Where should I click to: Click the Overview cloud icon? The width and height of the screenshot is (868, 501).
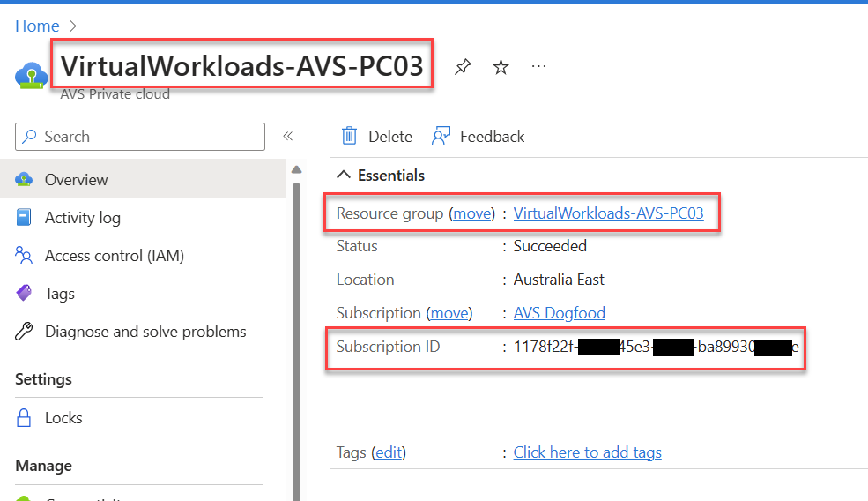24,180
